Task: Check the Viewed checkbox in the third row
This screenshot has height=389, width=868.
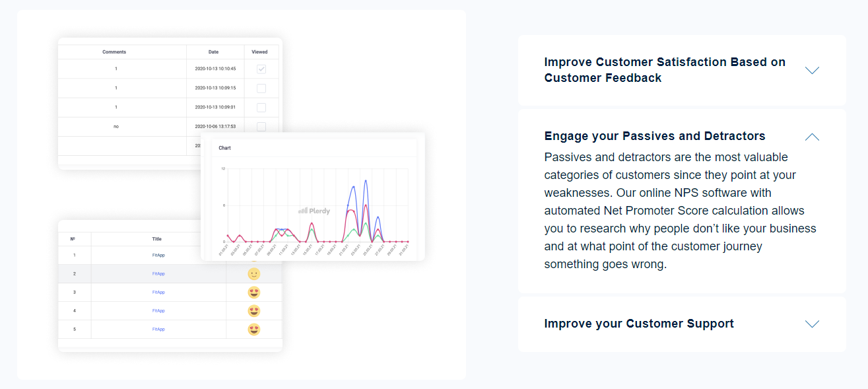Action: tap(261, 107)
